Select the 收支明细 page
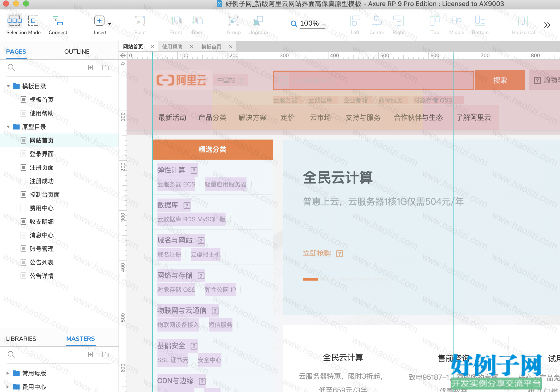This screenshot has height=392, width=560. tap(41, 222)
